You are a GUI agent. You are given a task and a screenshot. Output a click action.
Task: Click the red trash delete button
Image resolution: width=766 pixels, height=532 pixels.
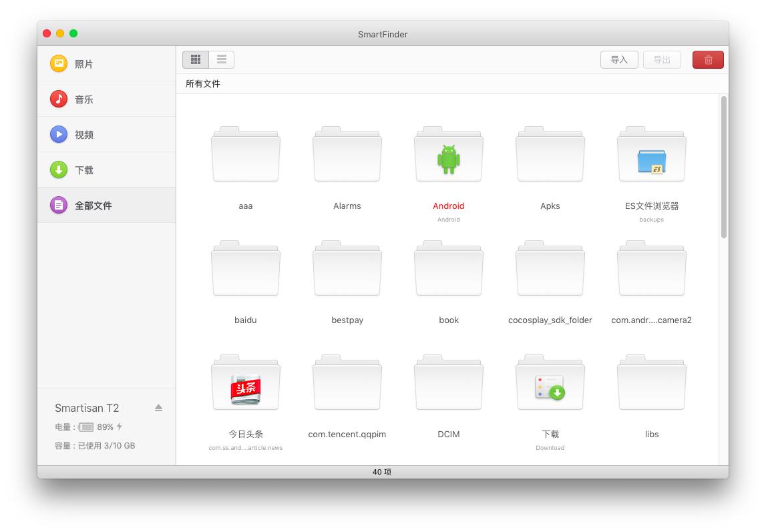(708, 60)
